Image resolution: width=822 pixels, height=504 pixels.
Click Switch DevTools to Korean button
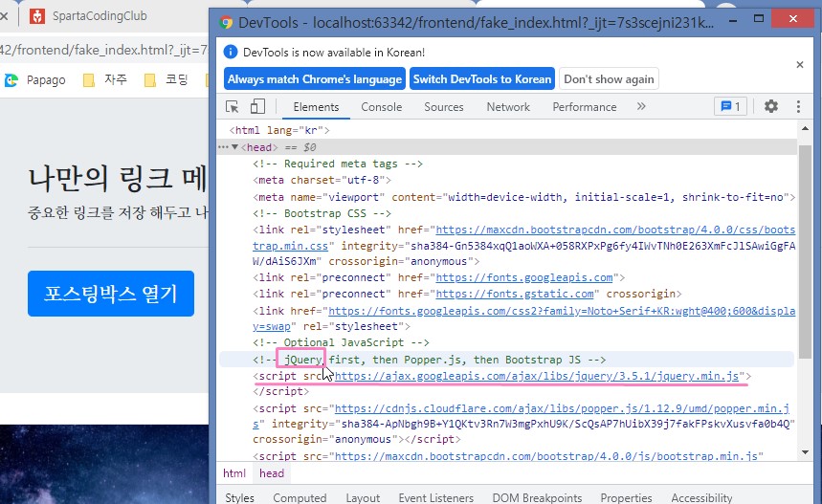click(x=481, y=78)
